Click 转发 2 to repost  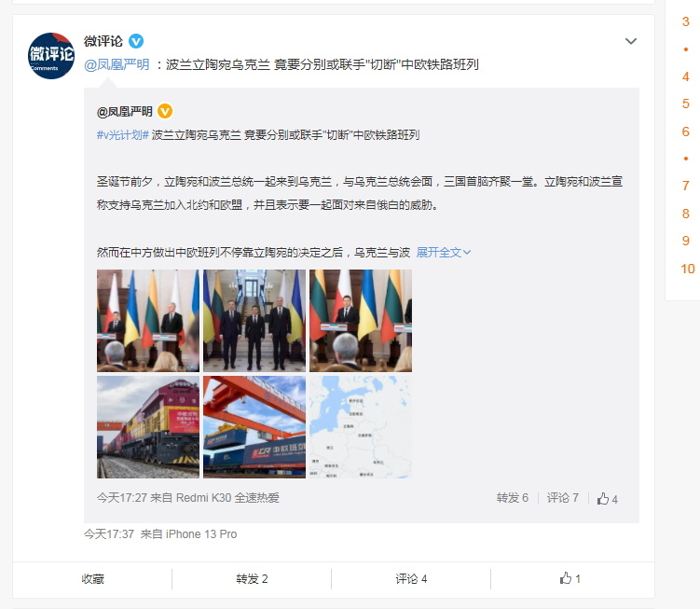[252, 579]
